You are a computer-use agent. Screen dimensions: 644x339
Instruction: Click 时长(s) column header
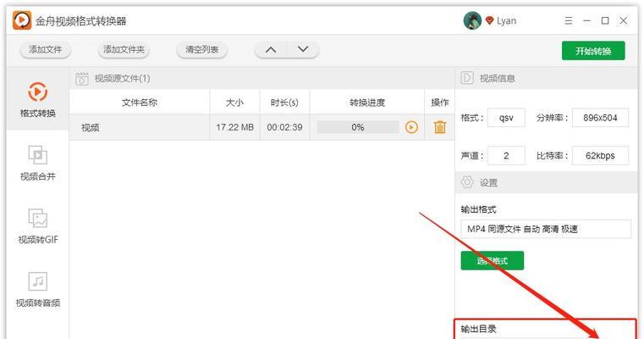coord(284,103)
